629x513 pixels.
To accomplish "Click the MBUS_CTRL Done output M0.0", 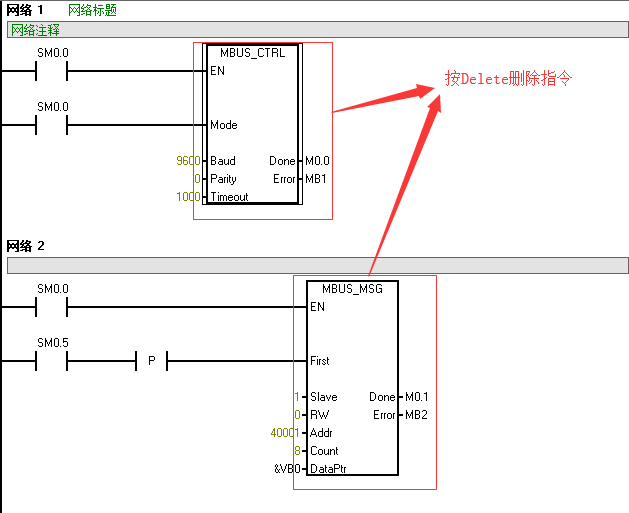I will point(317,161).
